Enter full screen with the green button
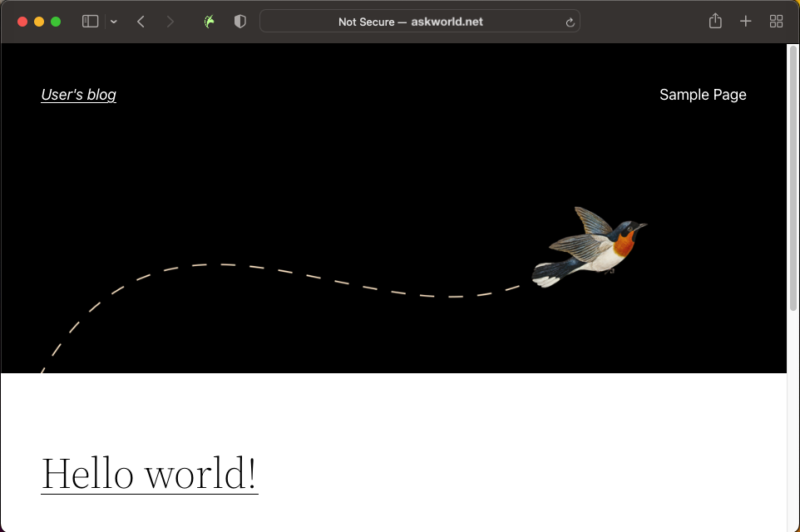This screenshot has height=532, width=800. 56,22
